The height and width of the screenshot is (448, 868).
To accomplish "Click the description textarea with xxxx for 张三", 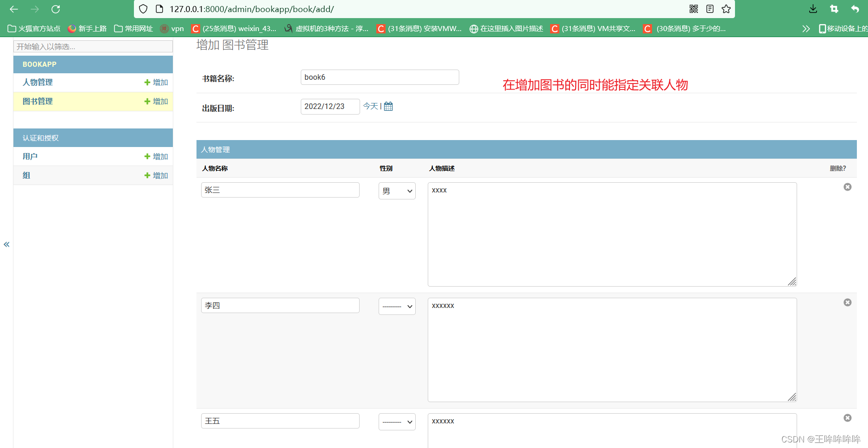I will pyautogui.click(x=612, y=234).
